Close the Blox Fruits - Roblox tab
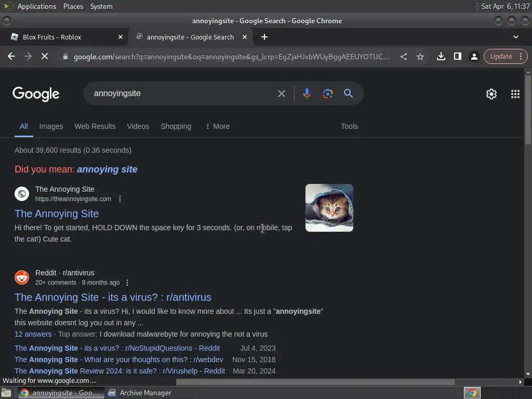Image resolution: width=532 pixels, height=399 pixels. point(121,37)
